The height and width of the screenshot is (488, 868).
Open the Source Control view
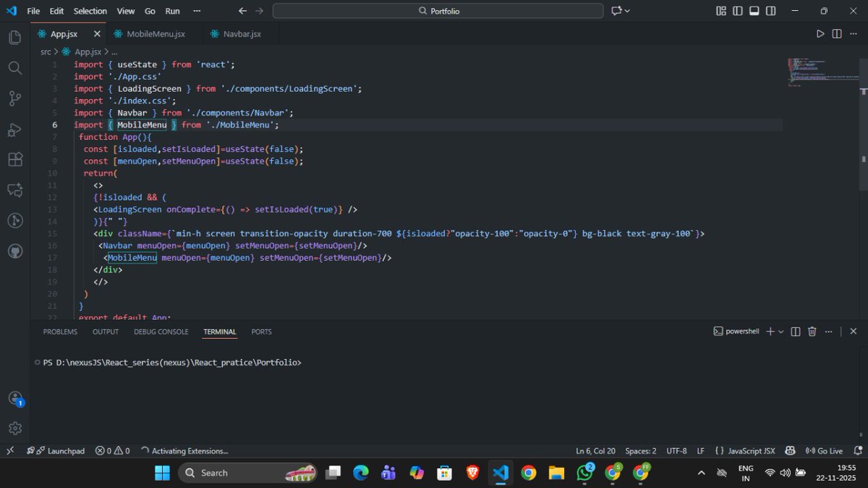click(x=14, y=98)
